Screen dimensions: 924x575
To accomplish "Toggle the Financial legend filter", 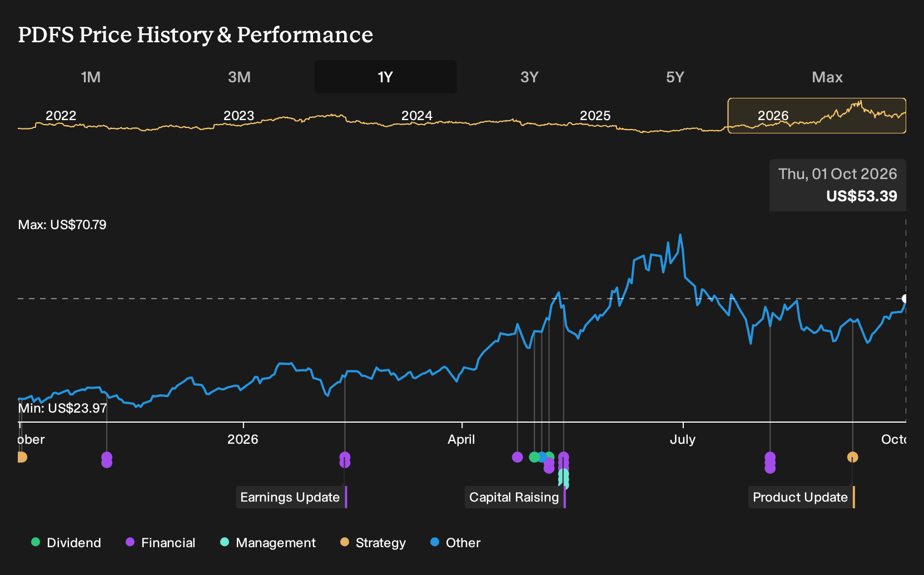I will (161, 543).
